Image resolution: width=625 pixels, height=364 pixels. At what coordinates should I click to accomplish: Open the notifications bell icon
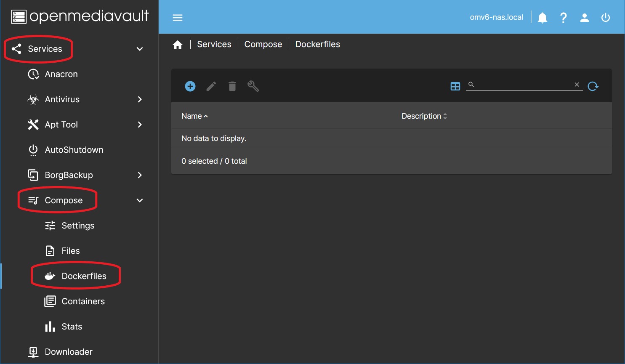tap(543, 18)
